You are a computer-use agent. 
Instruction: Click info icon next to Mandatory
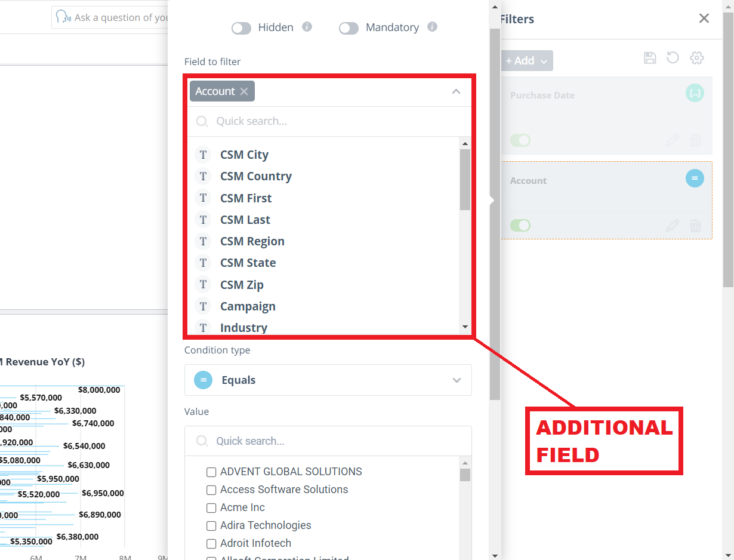433,27
